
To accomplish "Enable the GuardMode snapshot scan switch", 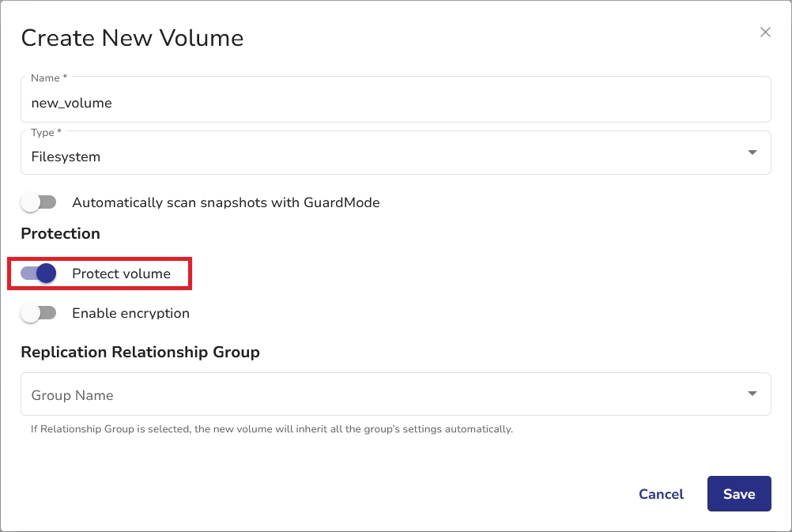I will coord(39,202).
